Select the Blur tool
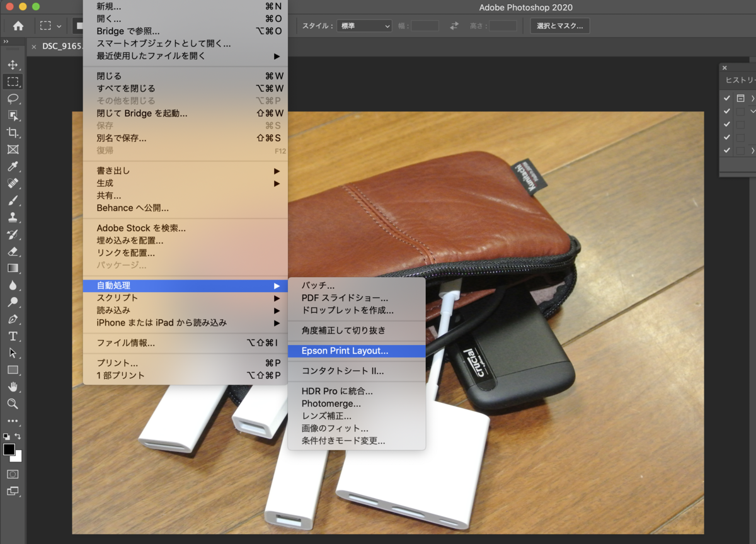This screenshot has height=544, width=756. tap(13, 285)
